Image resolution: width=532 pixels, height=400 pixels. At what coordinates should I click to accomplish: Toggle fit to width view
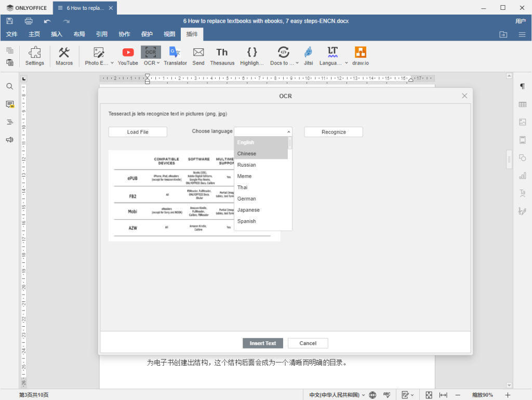coord(443,395)
